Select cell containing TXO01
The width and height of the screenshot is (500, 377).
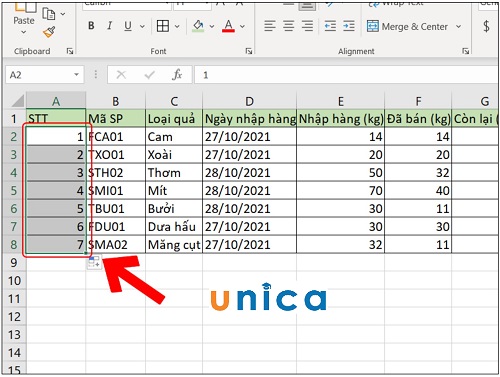[116, 154]
